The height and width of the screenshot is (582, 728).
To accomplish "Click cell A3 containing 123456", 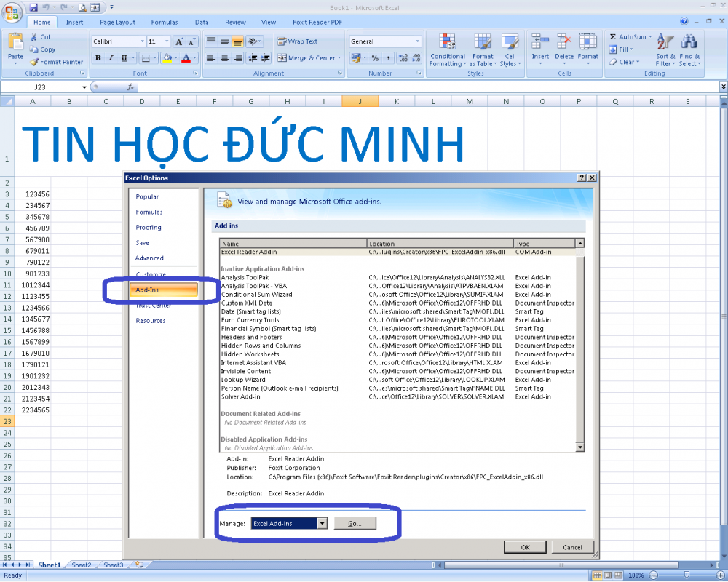I will click(33, 194).
